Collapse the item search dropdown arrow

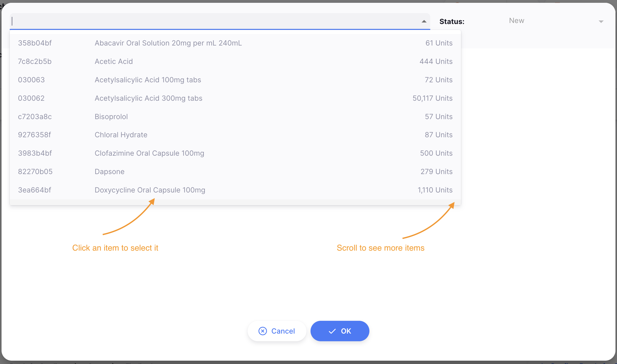(x=424, y=21)
